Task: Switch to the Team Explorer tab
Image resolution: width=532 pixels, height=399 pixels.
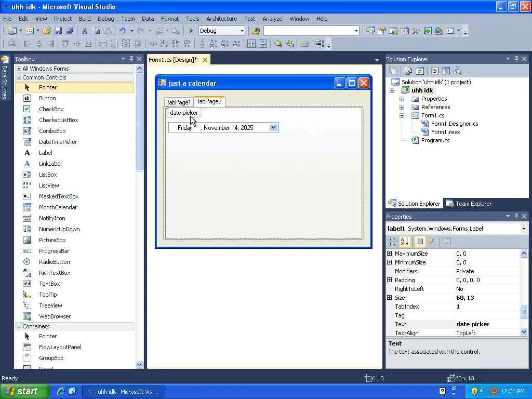Action: [x=469, y=204]
